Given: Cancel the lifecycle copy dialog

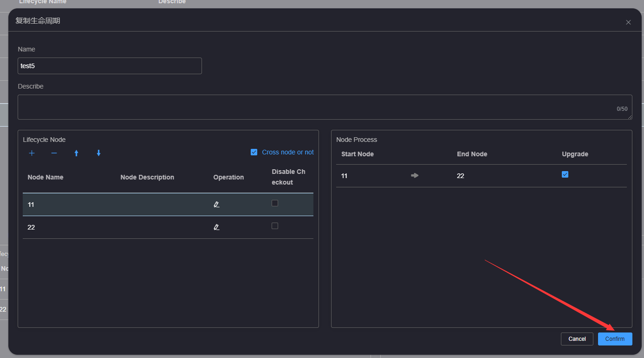Looking at the screenshot, I should pos(577,339).
